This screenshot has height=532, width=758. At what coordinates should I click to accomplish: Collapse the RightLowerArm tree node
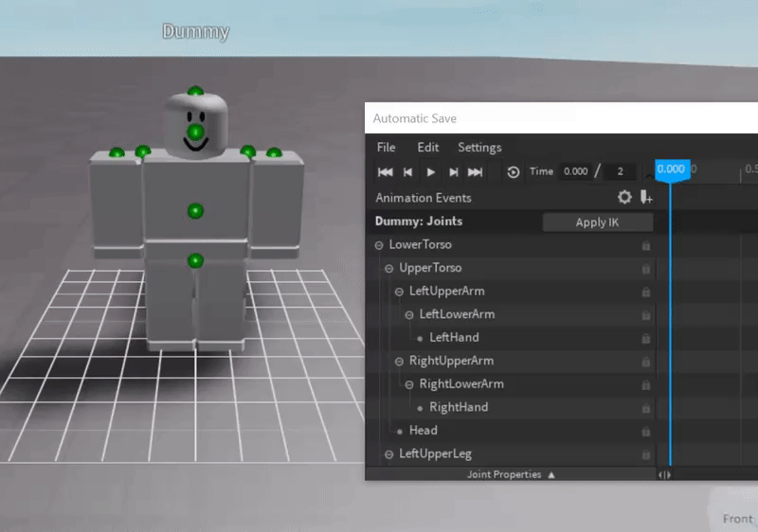click(409, 384)
